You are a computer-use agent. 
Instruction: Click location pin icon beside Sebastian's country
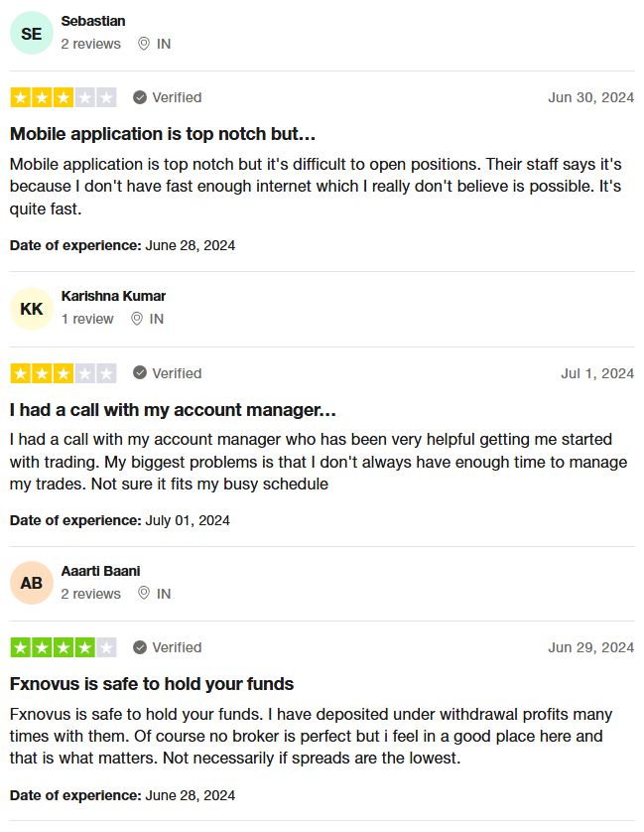pos(144,44)
